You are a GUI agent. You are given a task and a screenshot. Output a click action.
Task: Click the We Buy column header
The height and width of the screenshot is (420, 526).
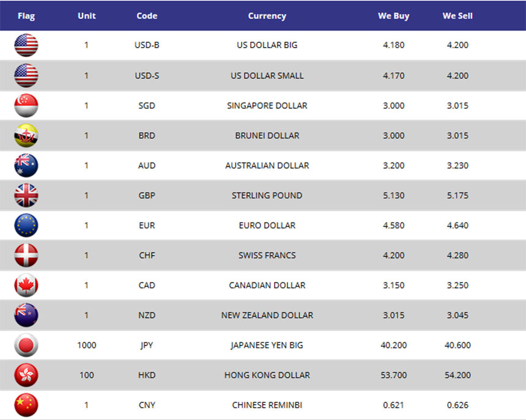(x=393, y=16)
